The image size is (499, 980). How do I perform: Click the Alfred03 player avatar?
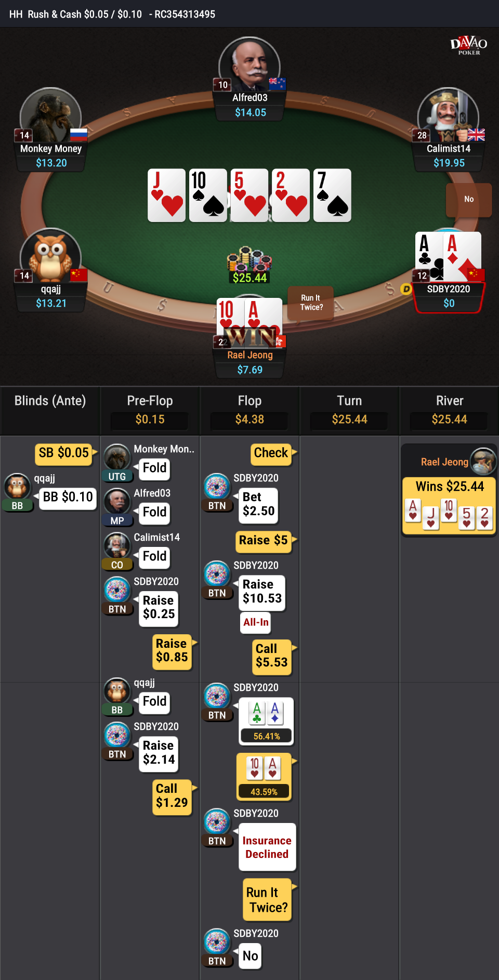coord(249,65)
